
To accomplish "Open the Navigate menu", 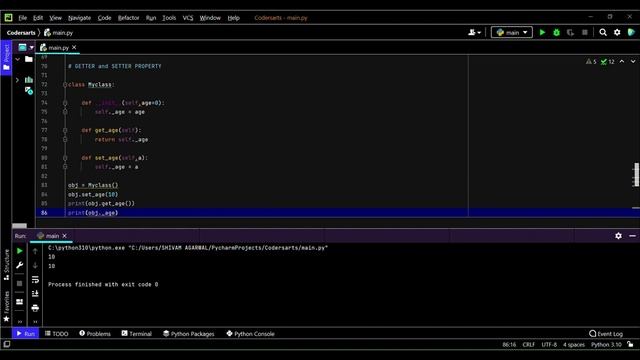I will click(x=79, y=18).
